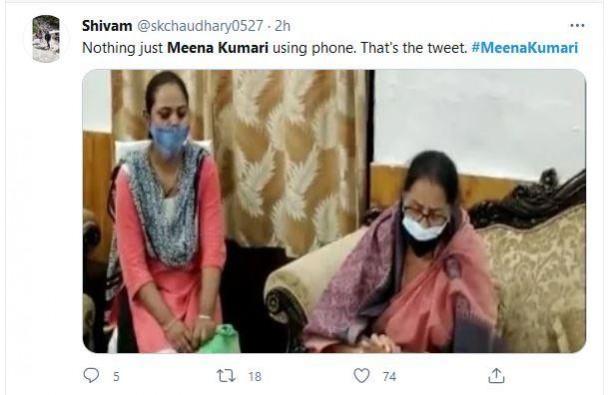This screenshot has height=395, width=608.
Task: Expand the attached tweet photo
Action: 334,211
